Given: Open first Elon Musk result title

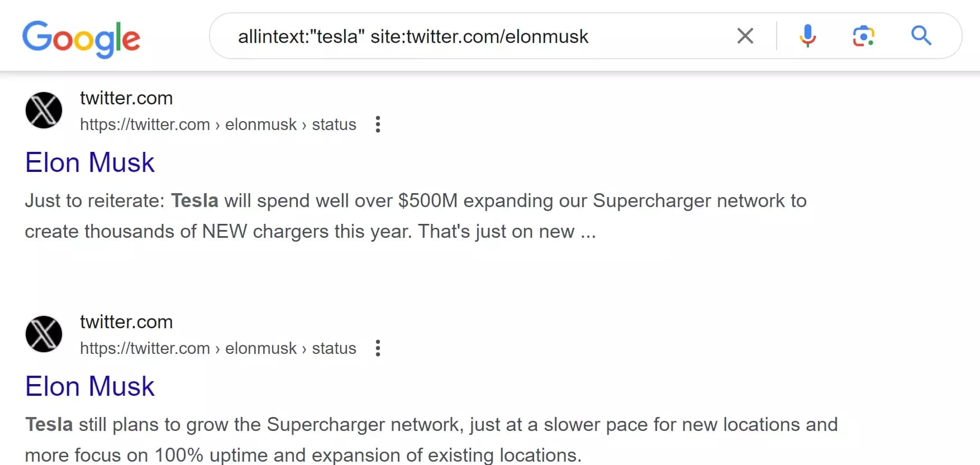Looking at the screenshot, I should 89,163.
